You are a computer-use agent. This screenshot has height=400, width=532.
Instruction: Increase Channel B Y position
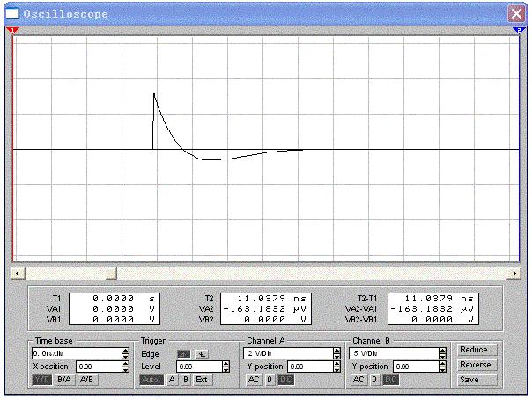point(443,364)
